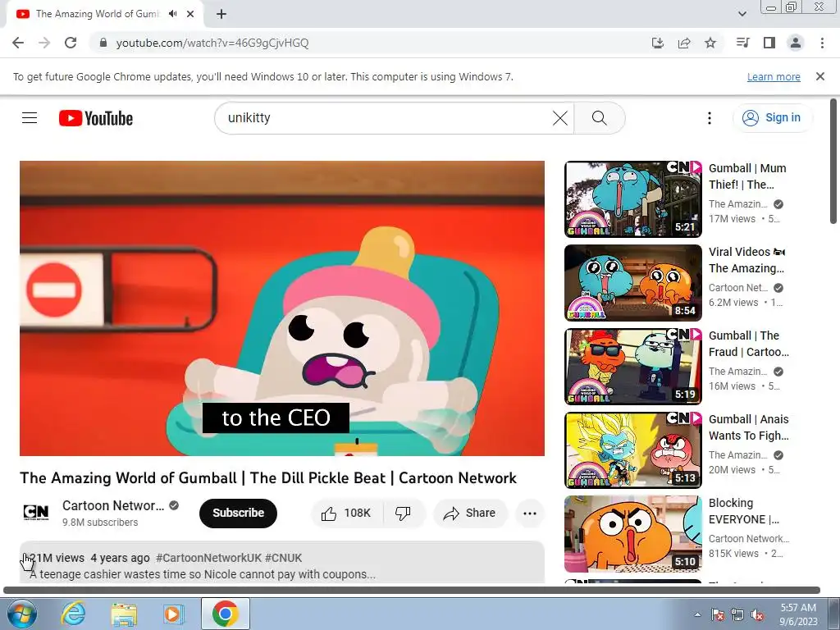The width and height of the screenshot is (840, 630).
Task: Go back with browser back arrow
Action: pos(18,43)
